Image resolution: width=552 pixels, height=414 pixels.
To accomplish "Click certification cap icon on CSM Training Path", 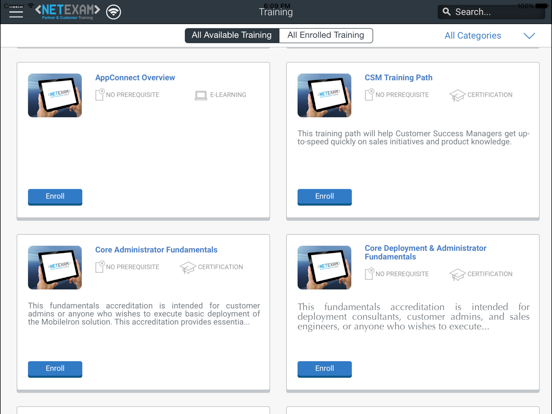I will click(x=457, y=95).
